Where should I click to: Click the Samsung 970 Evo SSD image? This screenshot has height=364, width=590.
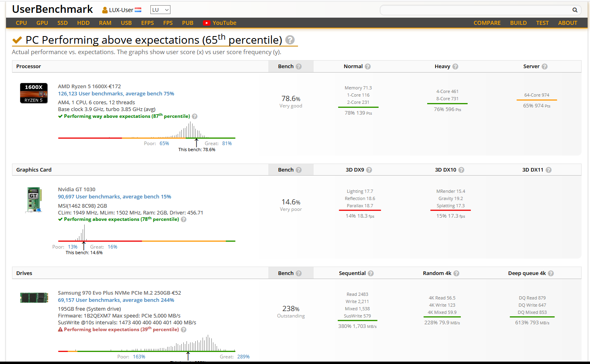[34, 297]
